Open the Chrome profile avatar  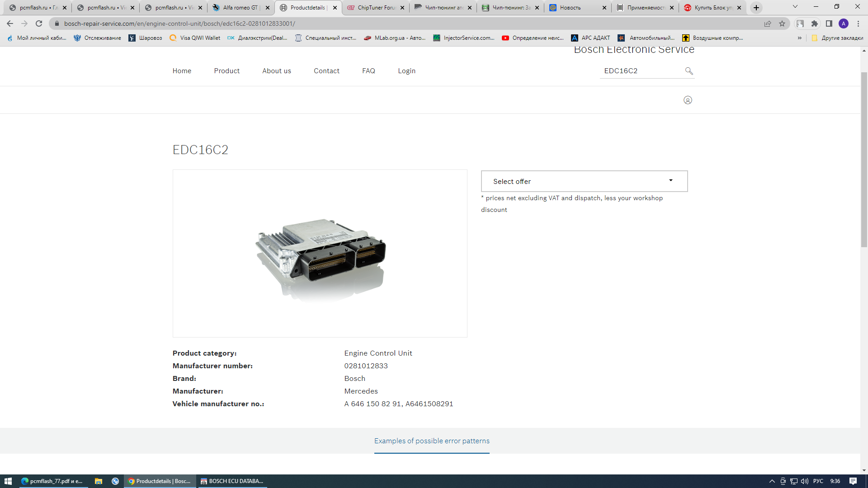(844, 23)
